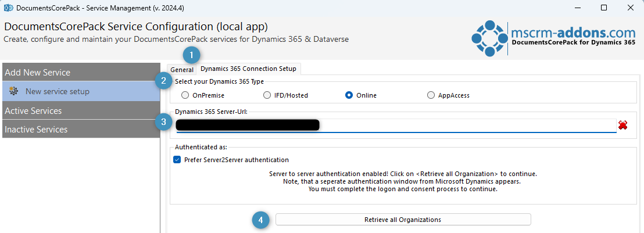Click the mscrm-addons.com logo
This screenshot has width=644, height=233.
point(553,37)
